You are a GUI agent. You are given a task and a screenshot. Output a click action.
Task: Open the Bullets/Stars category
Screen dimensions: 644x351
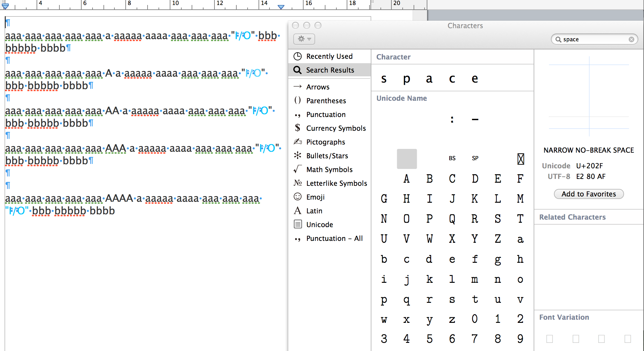coord(327,156)
